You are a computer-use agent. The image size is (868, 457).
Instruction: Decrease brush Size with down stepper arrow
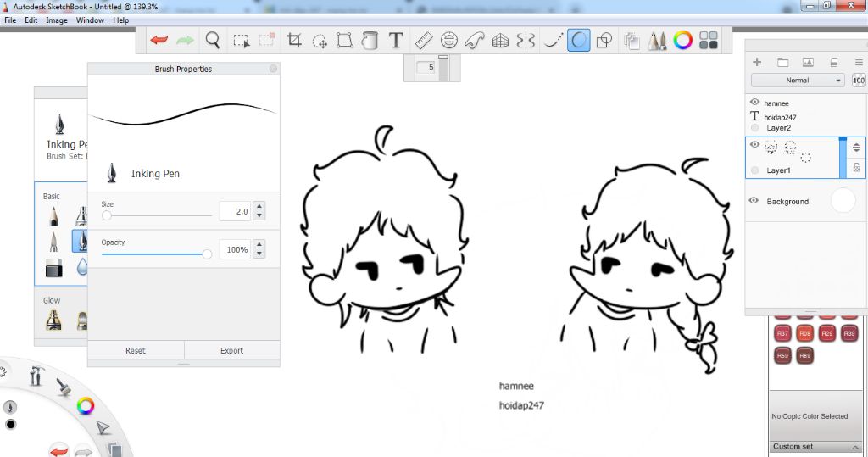tap(259, 215)
